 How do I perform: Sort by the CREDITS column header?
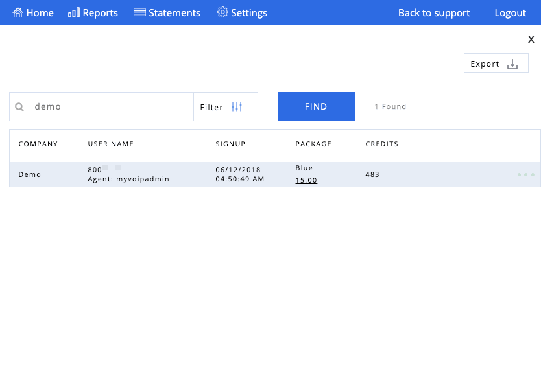click(381, 144)
